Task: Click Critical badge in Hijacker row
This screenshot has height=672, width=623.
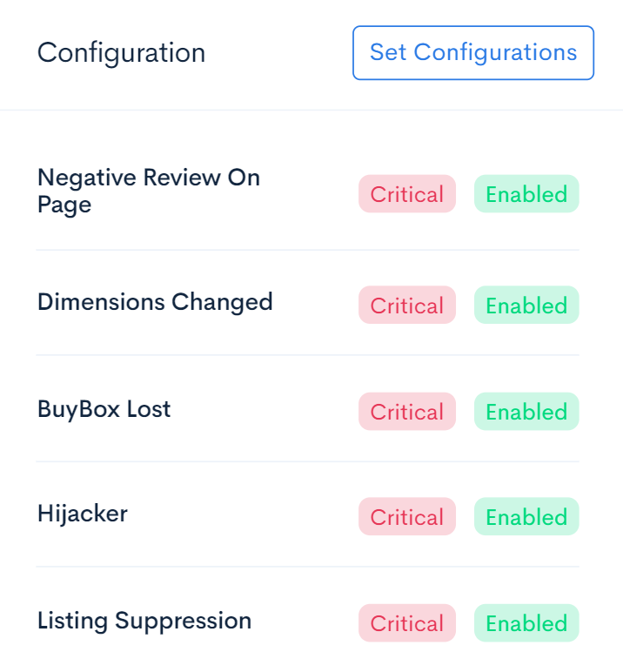Action: 407,516
